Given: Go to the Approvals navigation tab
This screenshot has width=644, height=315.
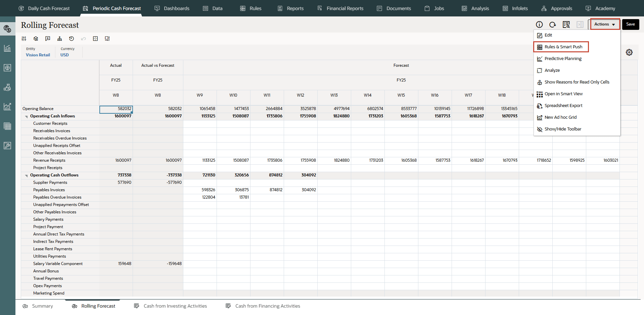Looking at the screenshot, I should (x=557, y=8).
